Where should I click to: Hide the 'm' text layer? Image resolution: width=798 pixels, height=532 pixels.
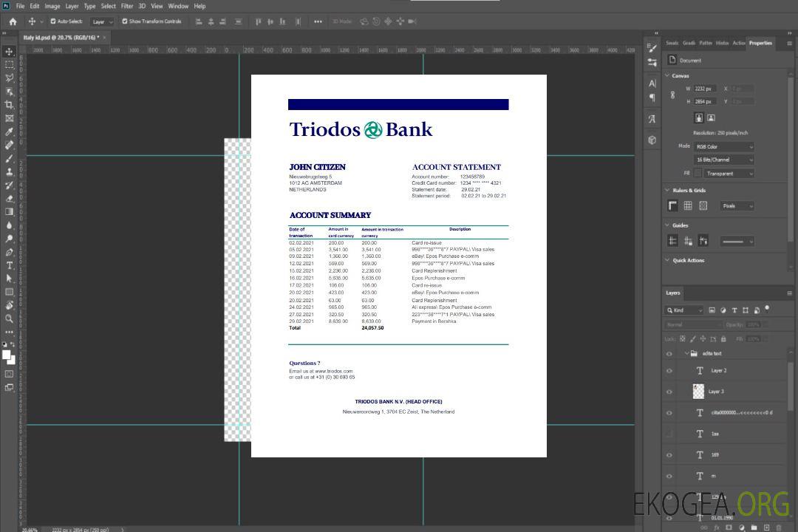coord(669,476)
